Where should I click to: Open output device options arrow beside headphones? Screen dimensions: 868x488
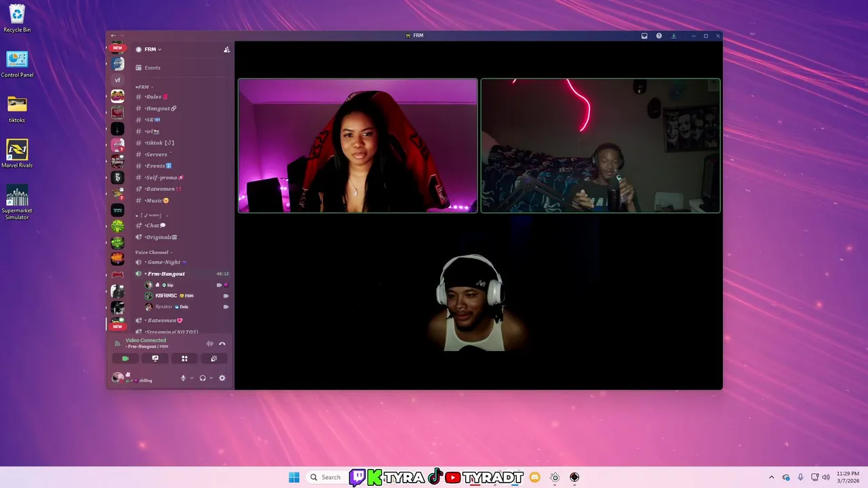coord(211,378)
